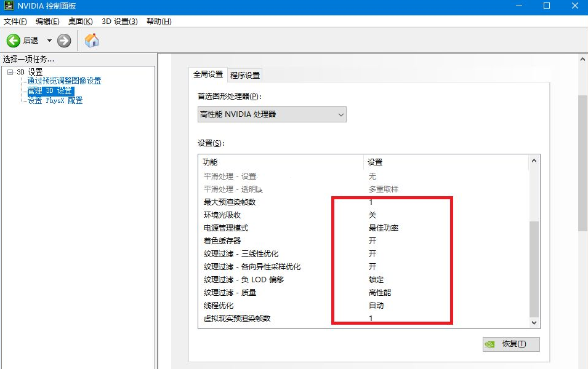Select the 着色缓存器 row
The height and width of the screenshot is (369, 588).
pyautogui.click(x=363, y=241)
